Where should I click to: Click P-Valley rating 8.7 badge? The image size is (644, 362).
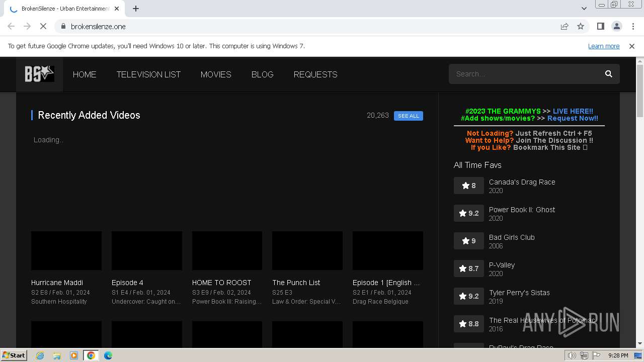coord(469,268)
